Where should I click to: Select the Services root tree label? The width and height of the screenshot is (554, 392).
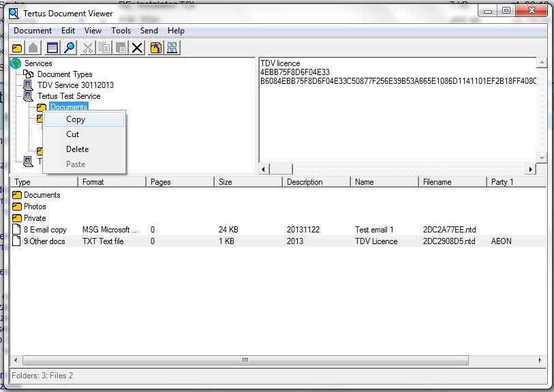[38, 63]
